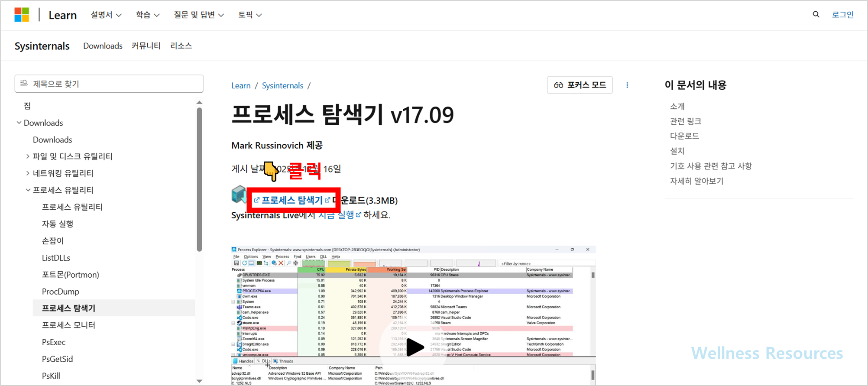868x386 pixels.
Task: Click Sysinternals breadcrumb link
Action: pyautogui.click(x=282, y=86)
